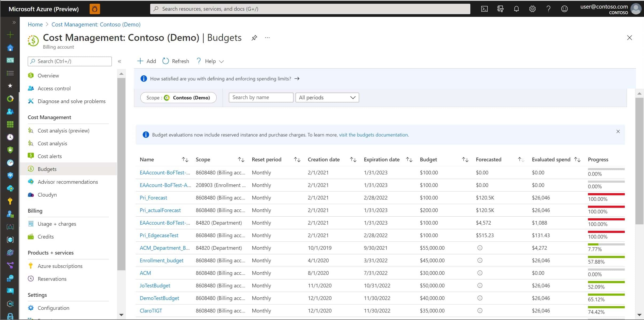Open Diagnose and solve problems
The height and width of the screenshot is (320, 644).
[x=68, y=101]
